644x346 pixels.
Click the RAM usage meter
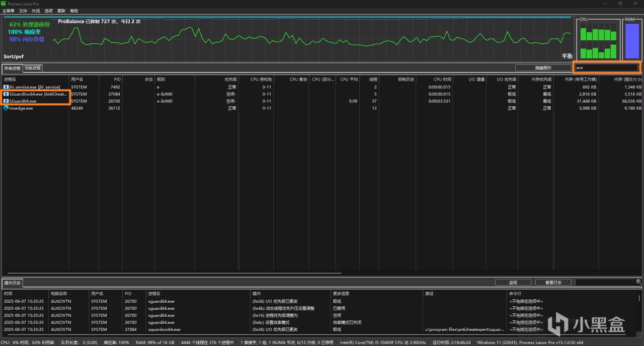click(631, 41)
